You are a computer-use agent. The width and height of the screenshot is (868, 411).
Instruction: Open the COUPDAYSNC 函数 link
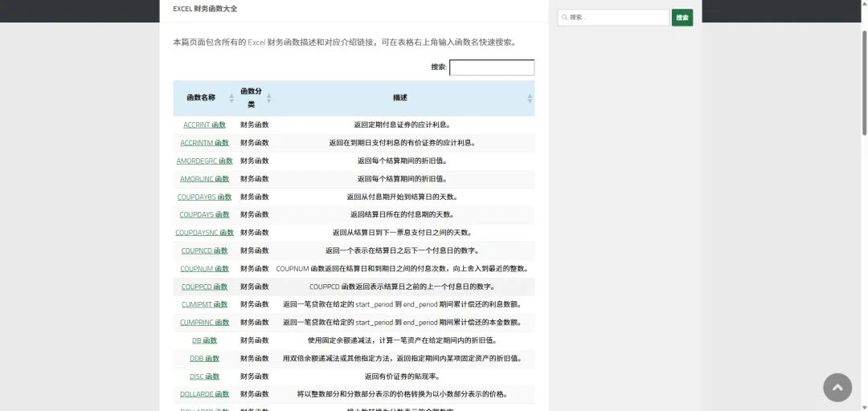click(x=204, y=233)
